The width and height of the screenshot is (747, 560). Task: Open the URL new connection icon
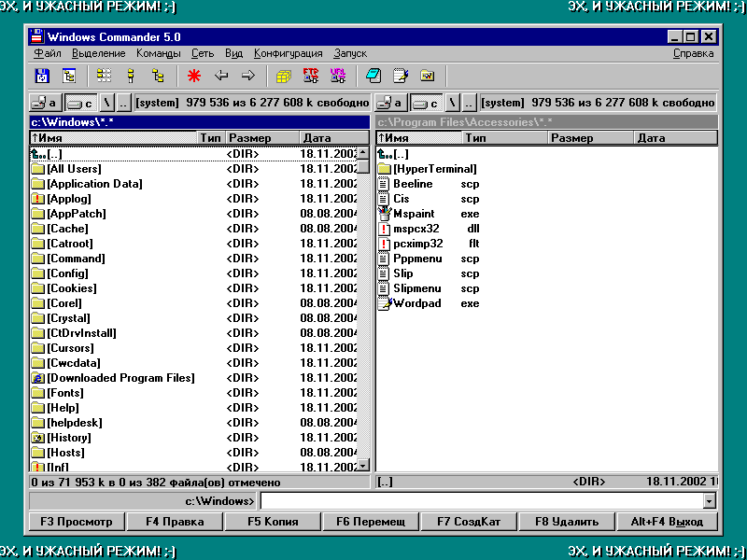[x=338, y=76]
